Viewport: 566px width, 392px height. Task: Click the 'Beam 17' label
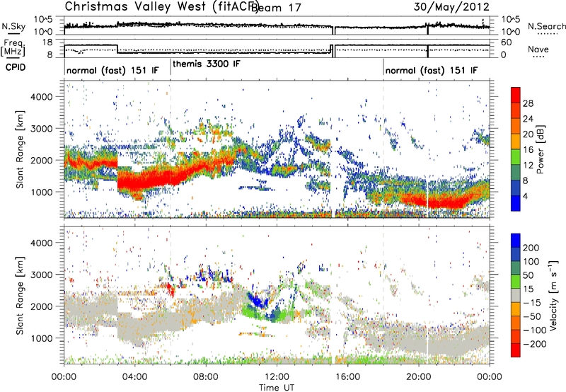click(x=276, y=8)
